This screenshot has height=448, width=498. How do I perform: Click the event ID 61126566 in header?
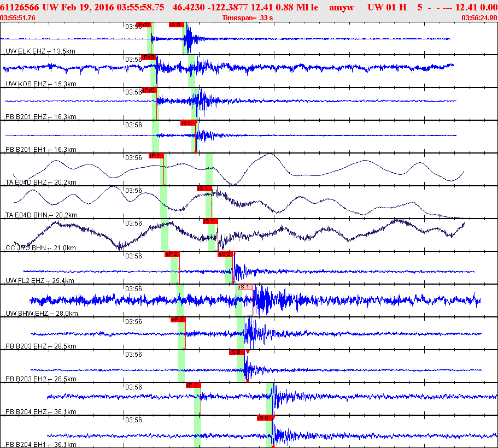point(21,7)
